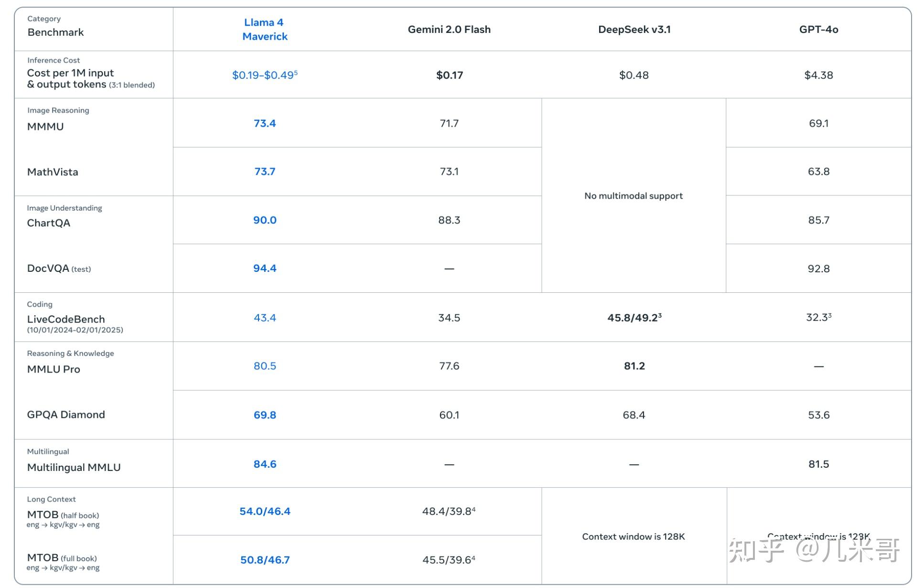
Task: Click the MMMU benchmark row label
Action: point(45,127)
